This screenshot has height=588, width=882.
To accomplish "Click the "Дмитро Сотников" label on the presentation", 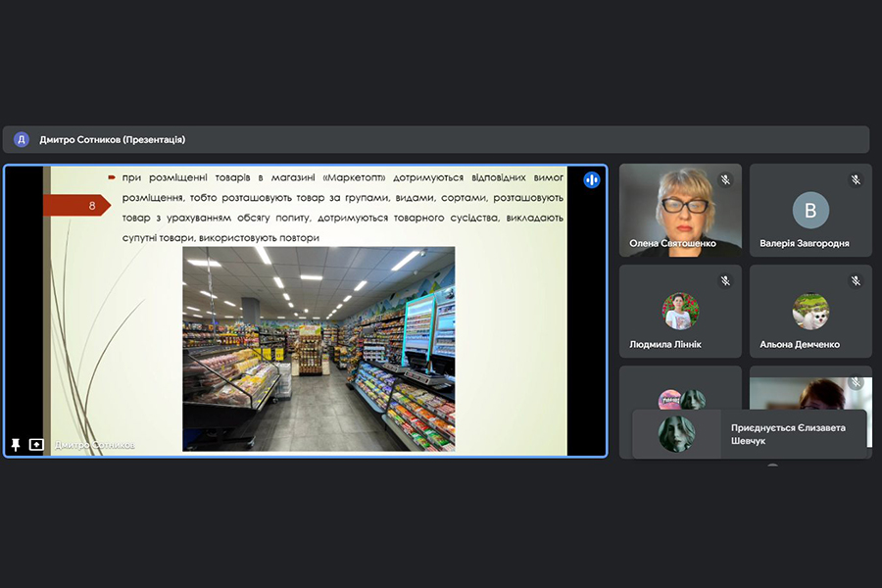I will click(94, 445).
